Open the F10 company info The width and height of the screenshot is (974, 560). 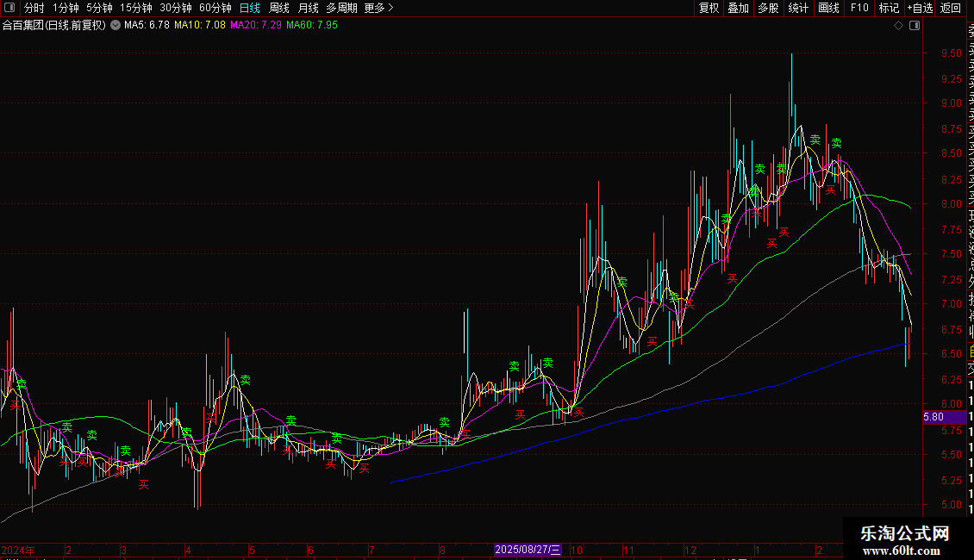coord(859,8)
